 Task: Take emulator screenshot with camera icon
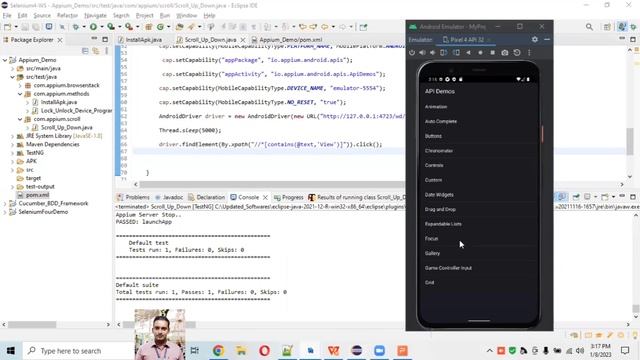coord(505,53)
